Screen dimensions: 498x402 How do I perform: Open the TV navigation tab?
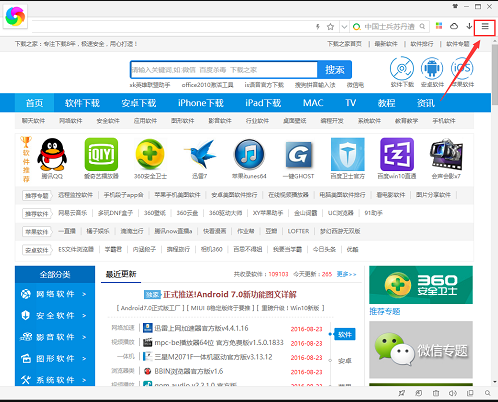point(350,103)
